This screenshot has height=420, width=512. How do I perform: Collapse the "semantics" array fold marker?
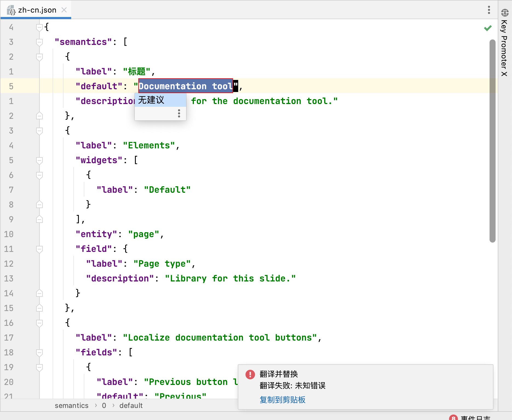click(x=39, y=42)
